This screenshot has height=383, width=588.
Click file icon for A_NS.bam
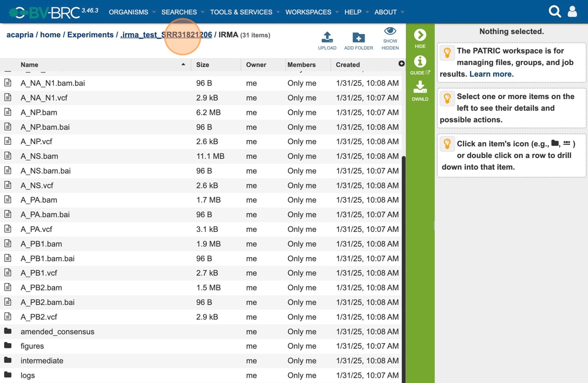pyautogui.click(x=7, y=155)
